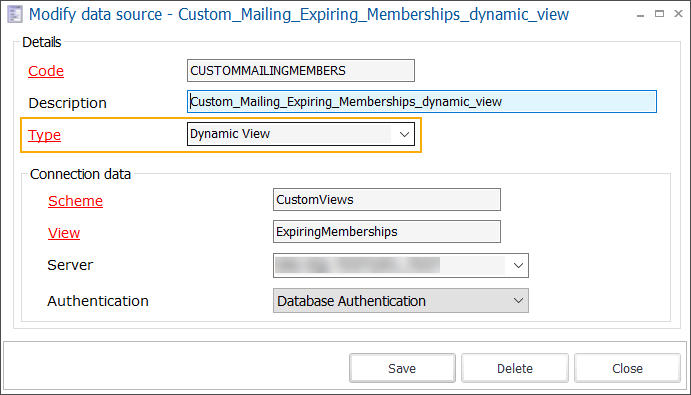
Task: Click the Description label text
Action: [x=67, y=103]
